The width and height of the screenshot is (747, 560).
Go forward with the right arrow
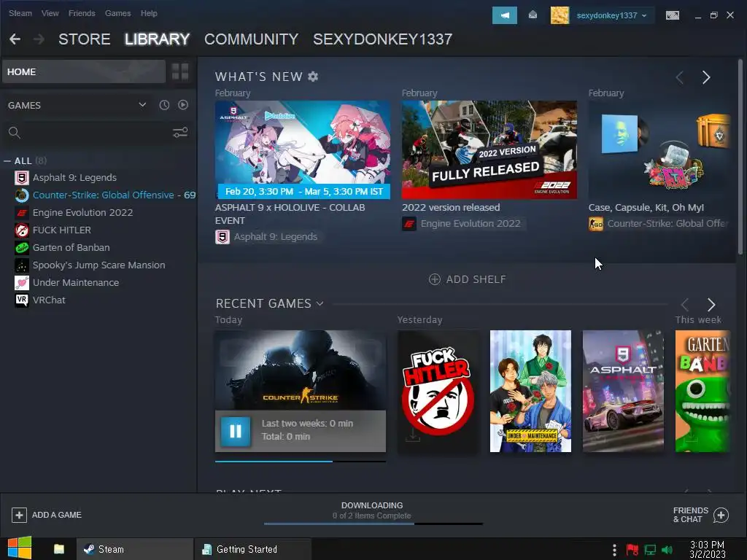point(39,39)
